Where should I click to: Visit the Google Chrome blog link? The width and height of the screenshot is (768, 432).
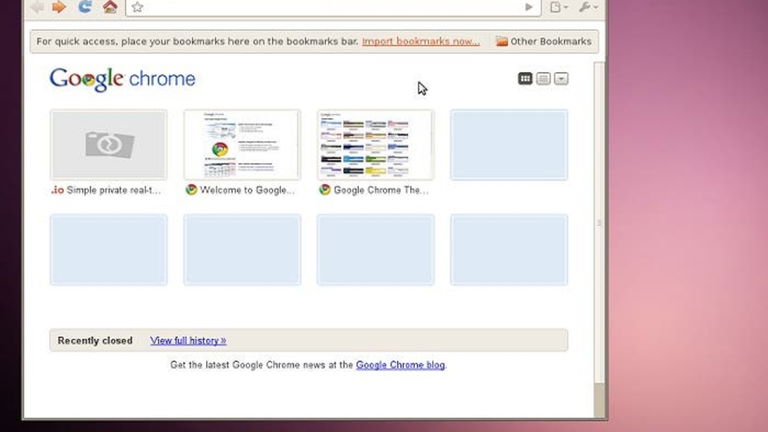point(400,365)
